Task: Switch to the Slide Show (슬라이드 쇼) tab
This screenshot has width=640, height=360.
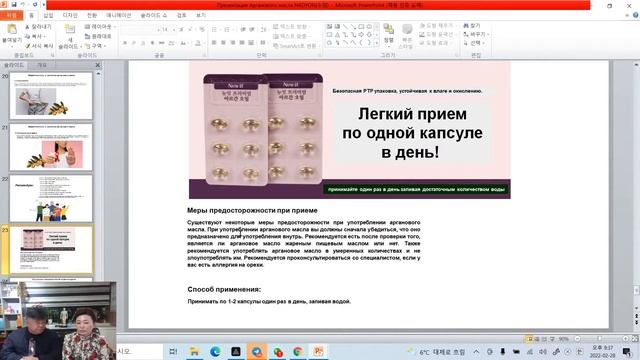Action: [154, 16]
